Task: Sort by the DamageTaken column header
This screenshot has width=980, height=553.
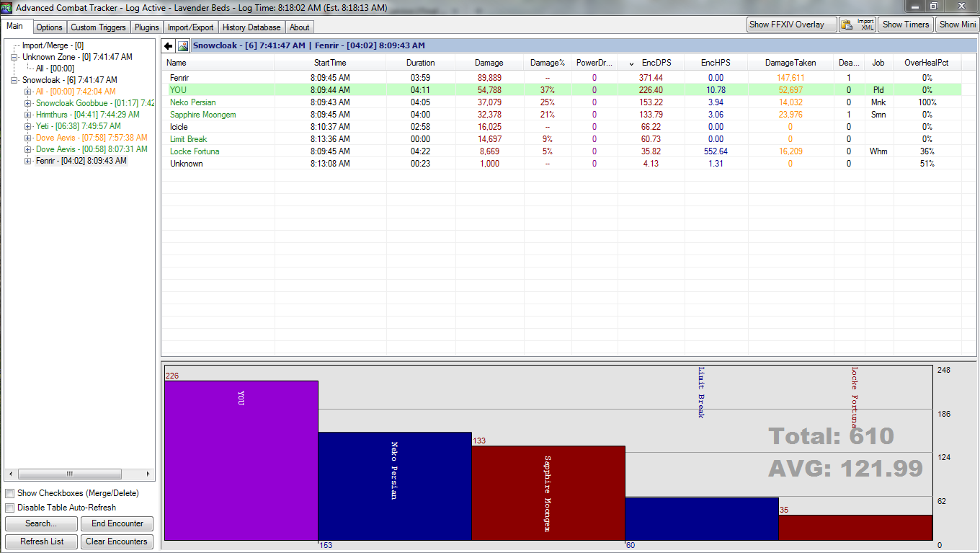Action: tap(790, 63)
